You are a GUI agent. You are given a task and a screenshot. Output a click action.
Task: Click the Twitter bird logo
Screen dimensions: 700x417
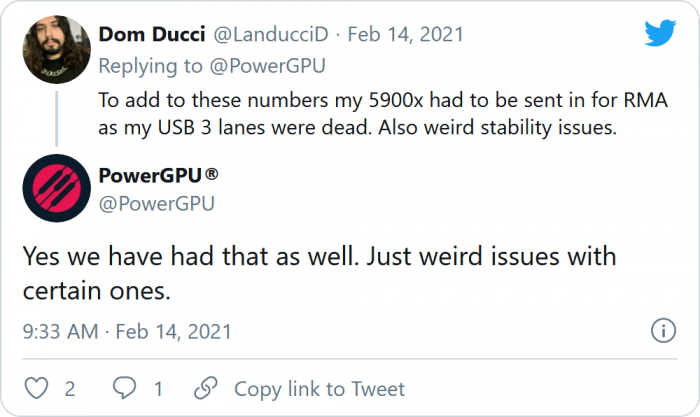(659, 34)
